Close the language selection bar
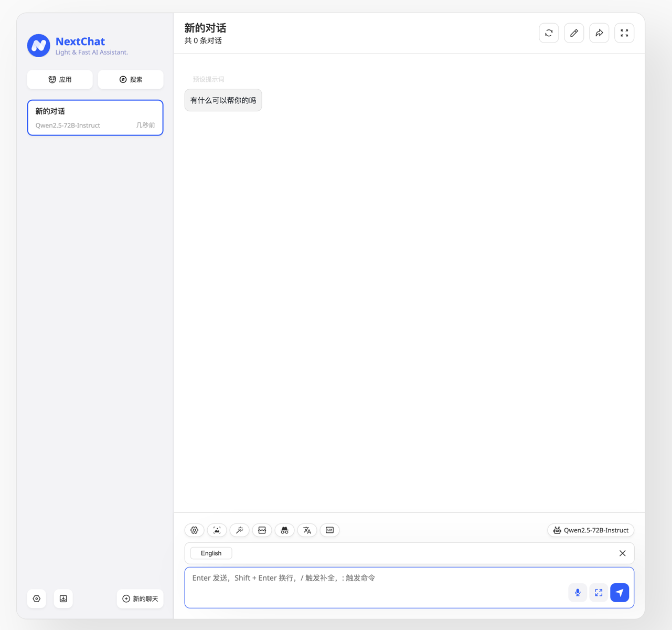This screenshot has height=630, width=672. (x=622, y=553)
